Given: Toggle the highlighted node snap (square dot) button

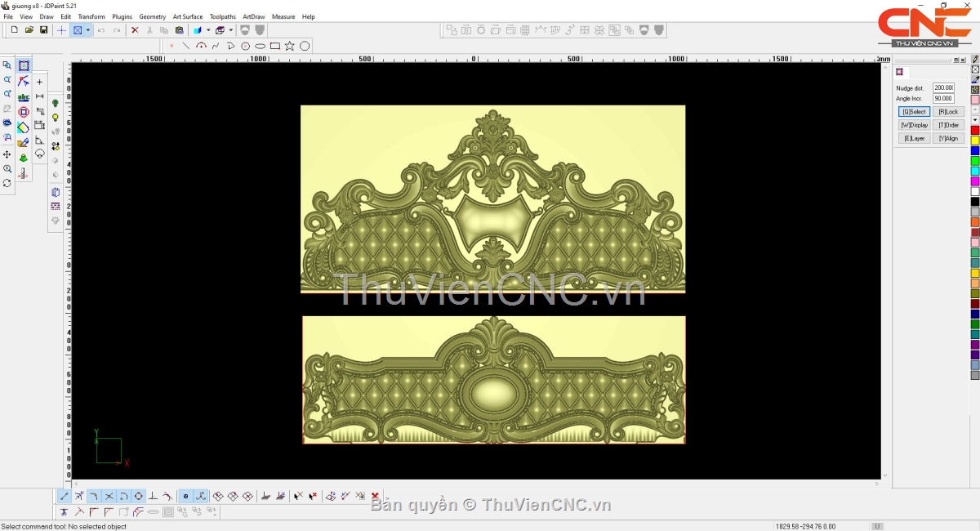Looking at the screenshot, I should coord(185,496).
